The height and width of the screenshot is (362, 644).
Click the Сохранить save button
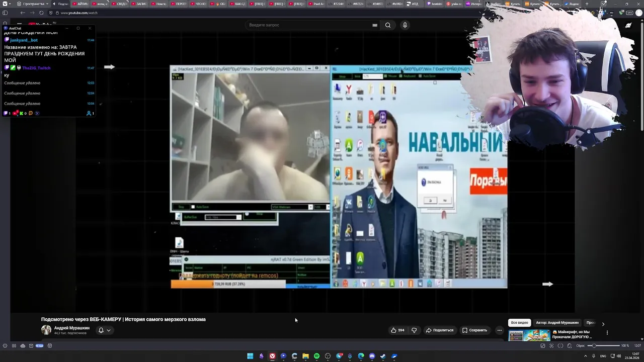(x=474, y=330)
